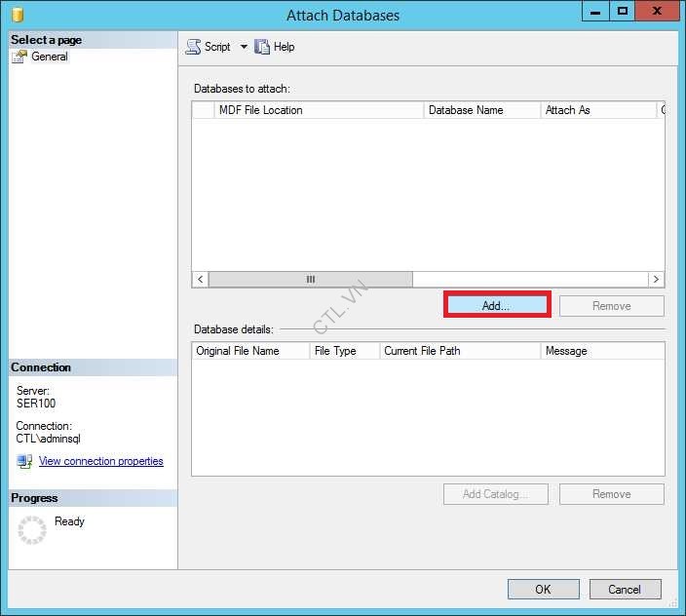
Task: Click the database icon in the title bar
Action: (x=17, y=15)
